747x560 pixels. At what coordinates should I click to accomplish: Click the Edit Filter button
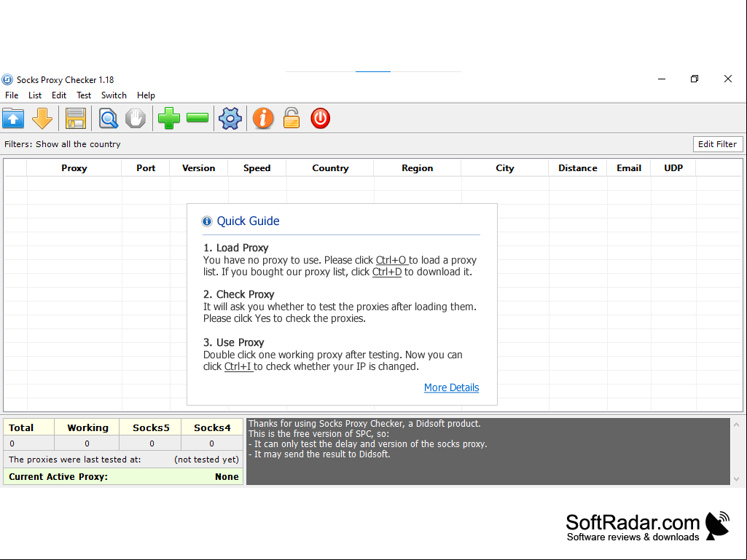point(717,144)
